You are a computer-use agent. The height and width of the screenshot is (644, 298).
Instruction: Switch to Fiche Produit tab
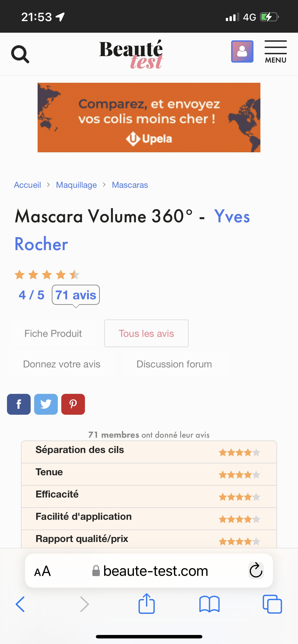tap(53, 334)
